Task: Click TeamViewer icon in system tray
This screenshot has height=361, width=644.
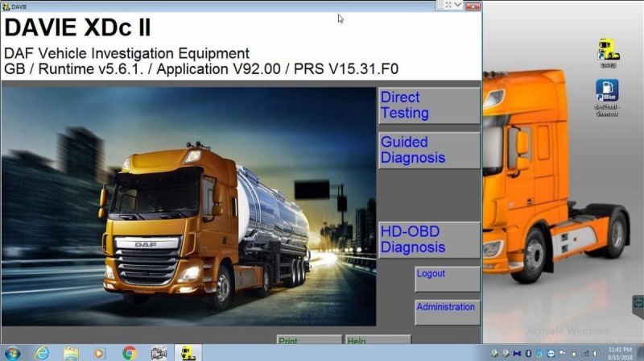Action: pyautogui.click(x=551, y=353)
